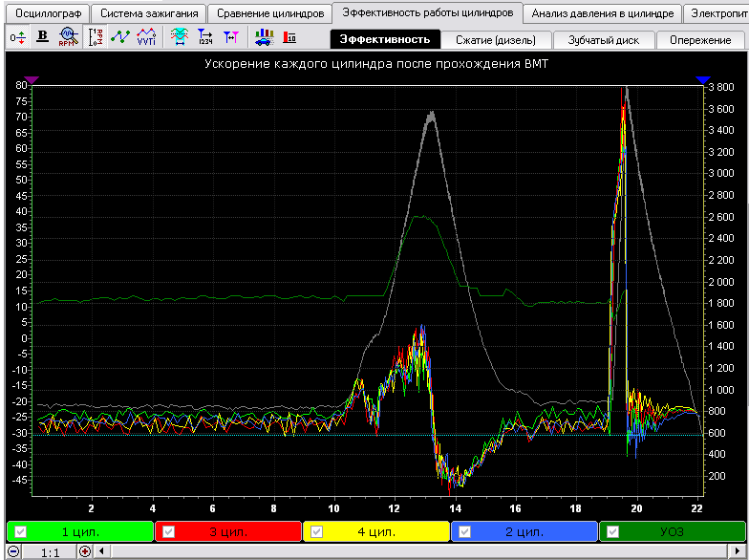Open the car bar chart icon

[x=264, y=36]
